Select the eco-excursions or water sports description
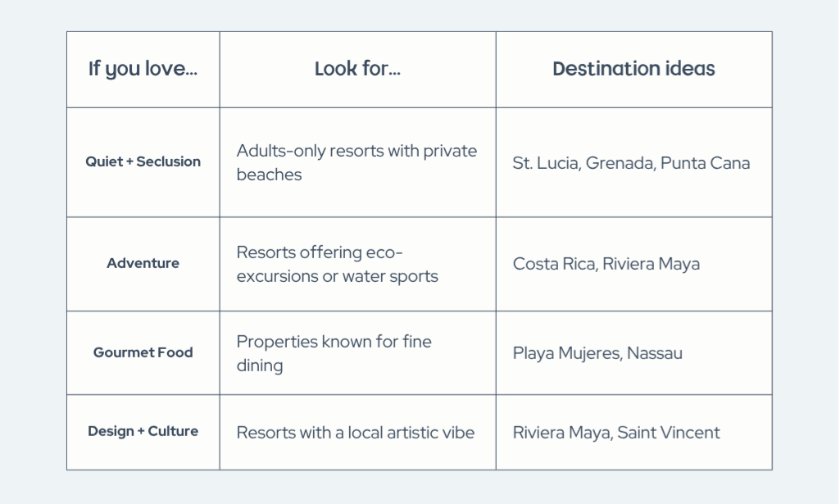The image size is (840, 504). coord(337,264)
